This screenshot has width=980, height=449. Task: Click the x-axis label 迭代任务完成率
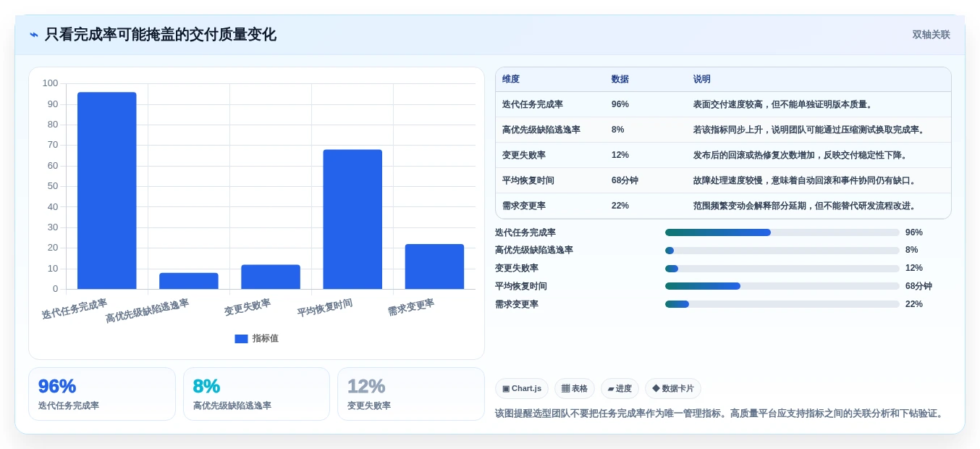[75, 309]
